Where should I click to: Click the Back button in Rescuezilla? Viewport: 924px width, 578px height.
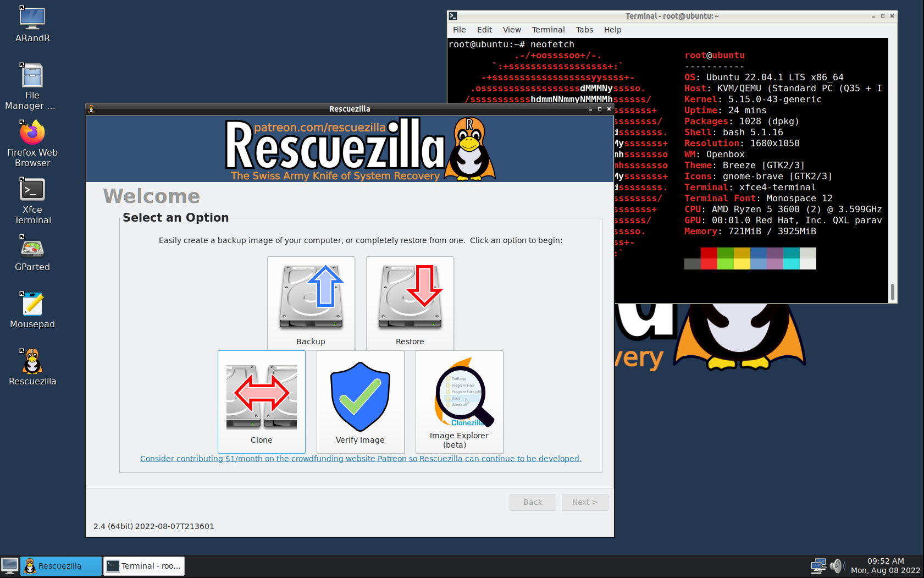pyautogui.click(x=533, y=502)
